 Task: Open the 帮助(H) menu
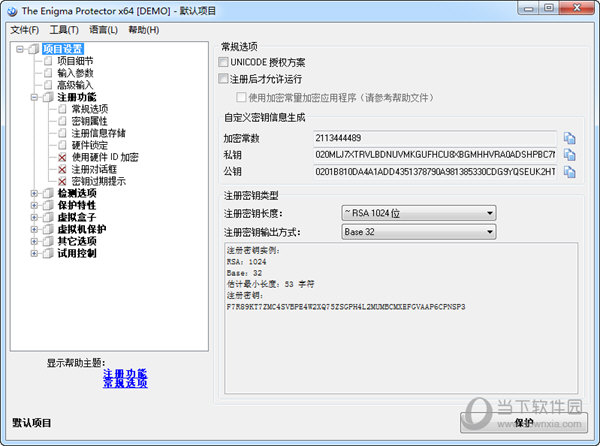(x=143, y=30)
